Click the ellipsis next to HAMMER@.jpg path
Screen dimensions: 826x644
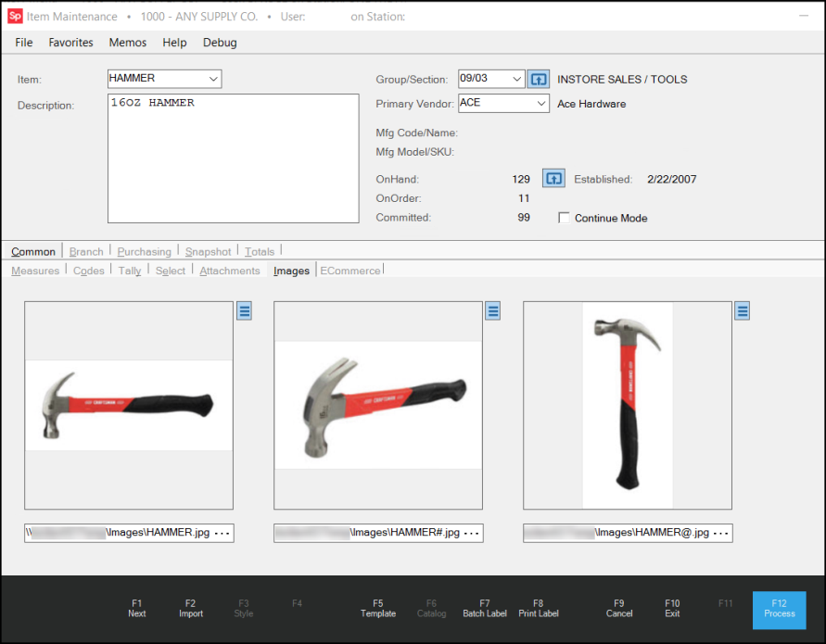718,533
